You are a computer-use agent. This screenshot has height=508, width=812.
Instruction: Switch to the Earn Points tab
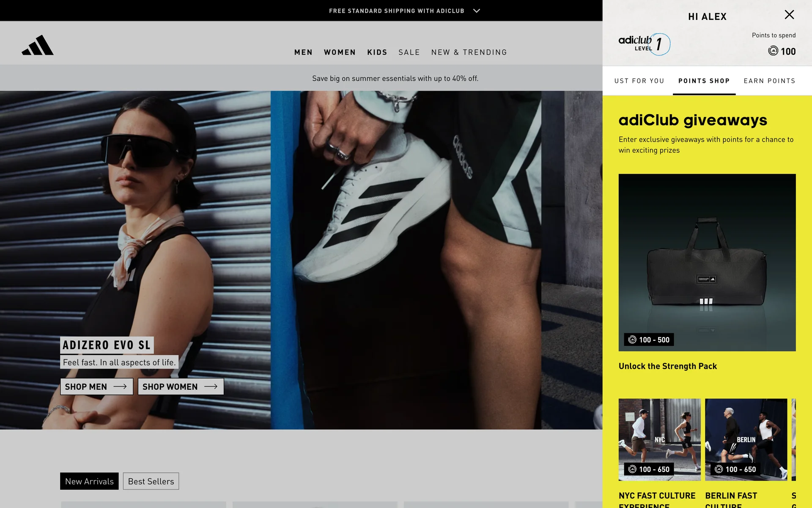click(x=769, y=81)
